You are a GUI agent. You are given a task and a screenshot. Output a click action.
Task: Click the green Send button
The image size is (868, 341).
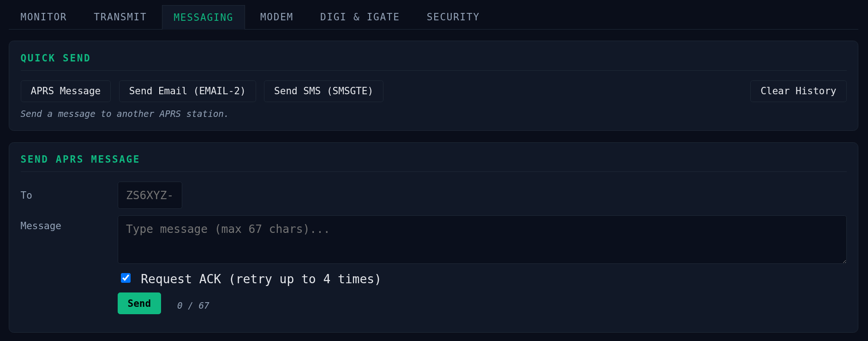pyautogui.click(x=139, y=304)
